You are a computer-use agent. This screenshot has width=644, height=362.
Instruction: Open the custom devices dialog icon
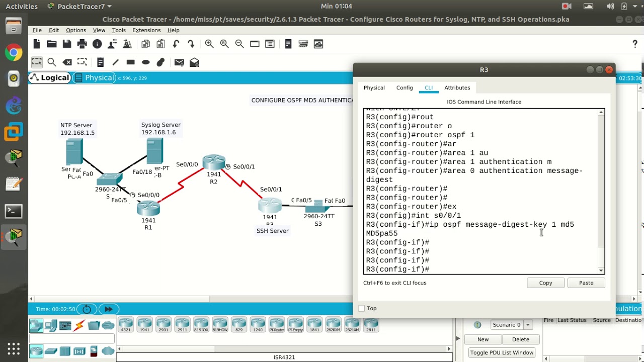[x=270, y=44]
